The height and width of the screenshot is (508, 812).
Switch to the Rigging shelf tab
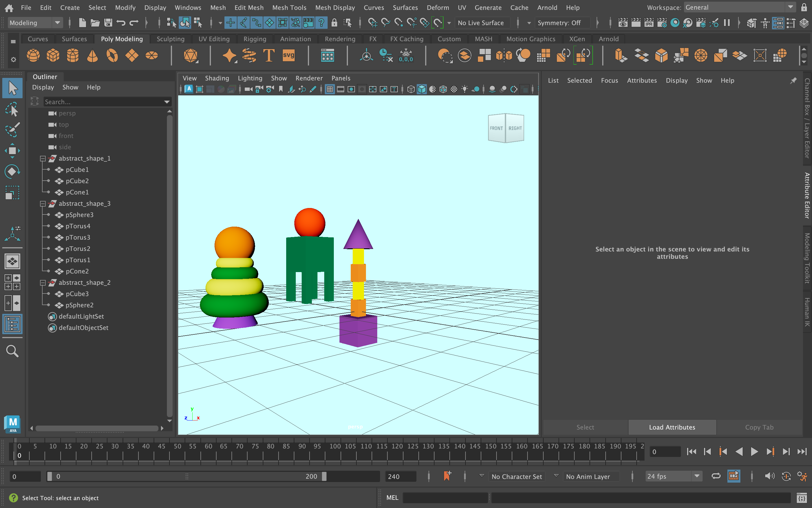tap(255, 39)
